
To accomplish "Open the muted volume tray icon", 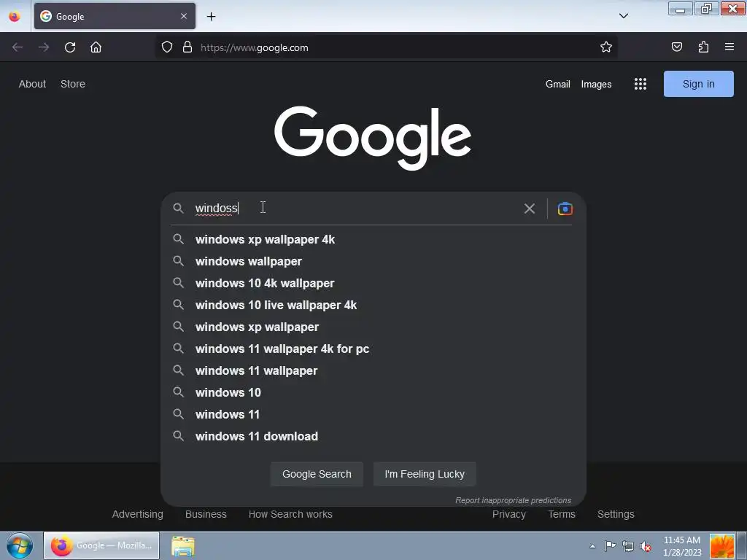I will (x=646, y=547).
